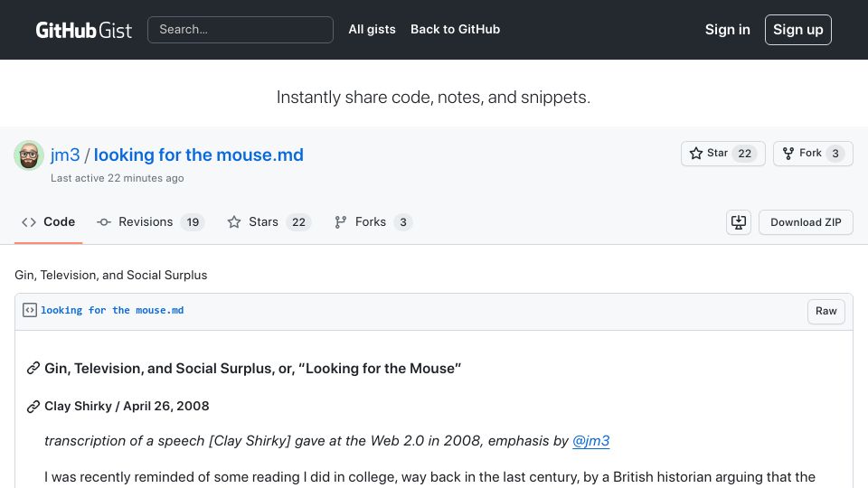Click the 'Gin, Television, and Social Surplus' description text
The height and width of the screenshot is (488, 868).
point(110,275)
